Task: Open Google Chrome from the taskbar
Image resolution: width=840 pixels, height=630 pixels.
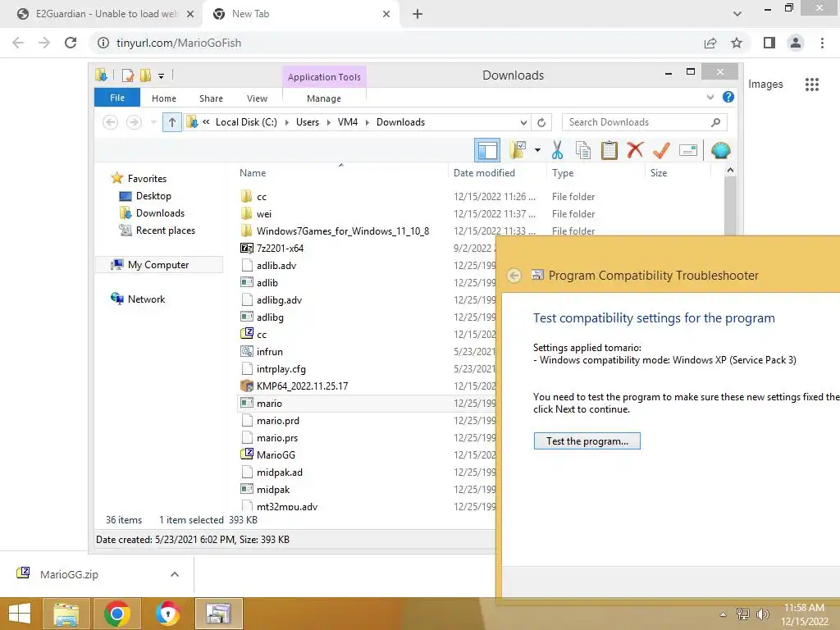Action: coord(116,614)
